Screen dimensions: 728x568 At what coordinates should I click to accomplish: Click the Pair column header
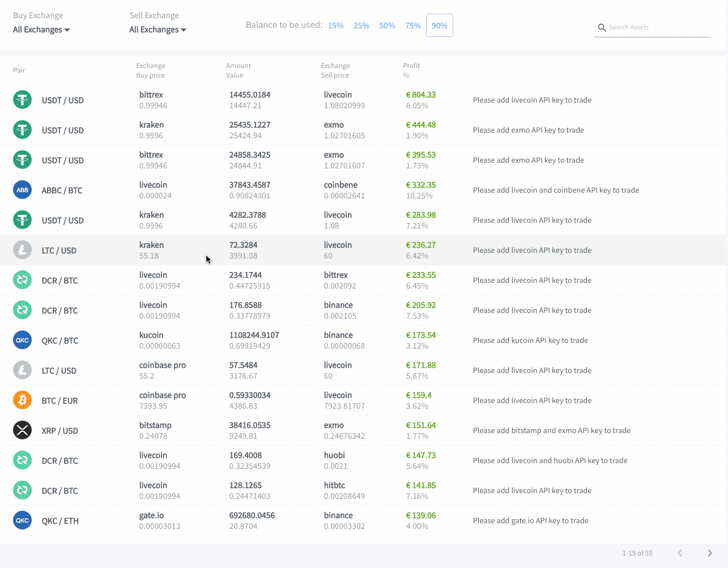[19, 70]
